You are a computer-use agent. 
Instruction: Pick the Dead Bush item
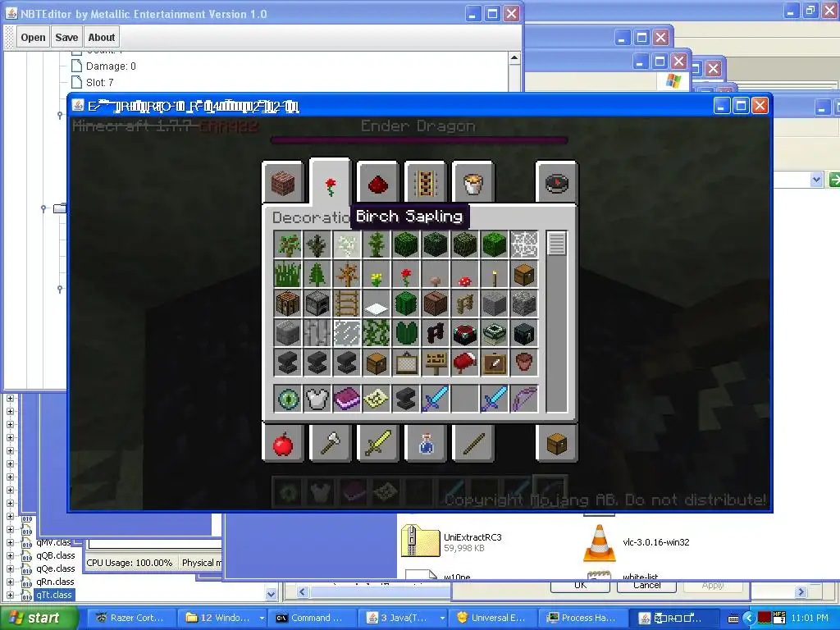[347, 274]
